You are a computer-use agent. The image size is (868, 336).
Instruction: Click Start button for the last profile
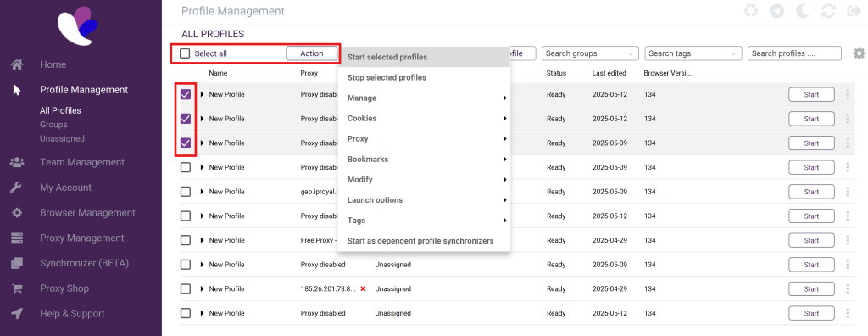coord(811,313)
